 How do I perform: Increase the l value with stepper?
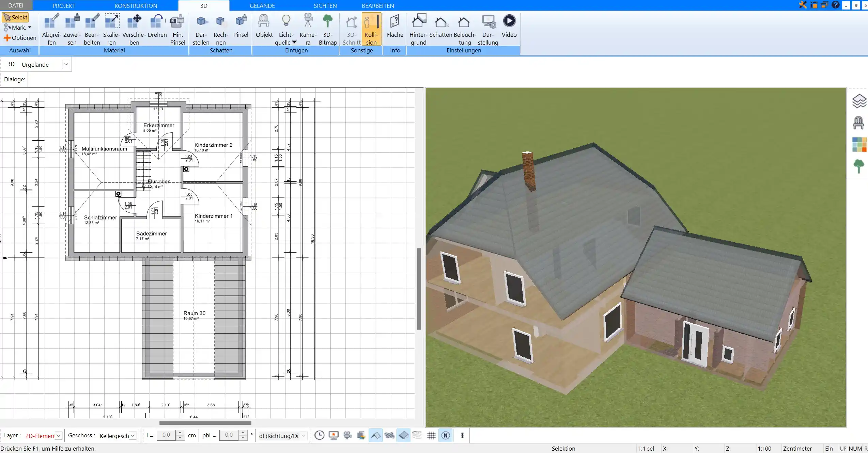coord(180,433)
